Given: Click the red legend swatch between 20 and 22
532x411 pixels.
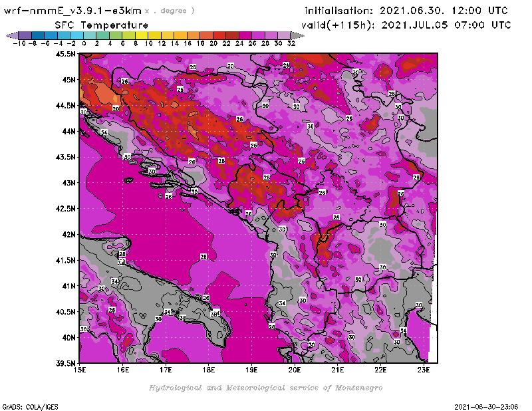Looking at the screenshot, I should (219, 35).
